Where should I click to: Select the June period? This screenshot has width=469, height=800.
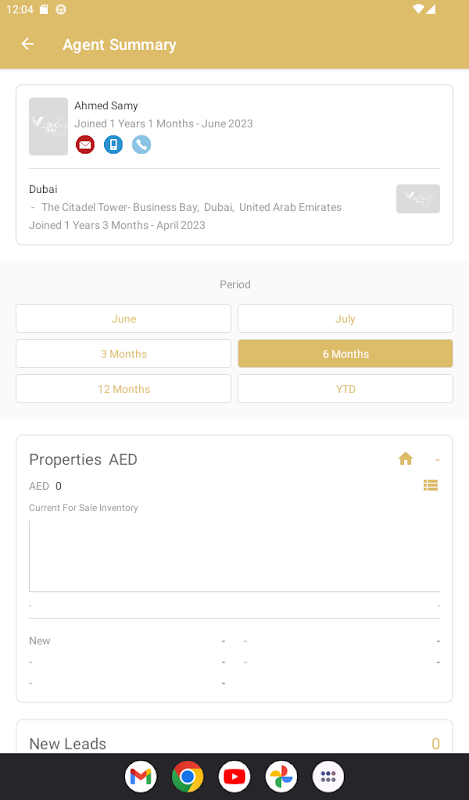coord(124,319)
